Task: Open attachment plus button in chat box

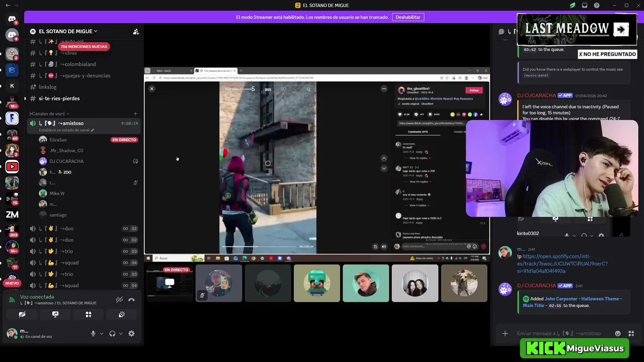Action: pos(505,333)
